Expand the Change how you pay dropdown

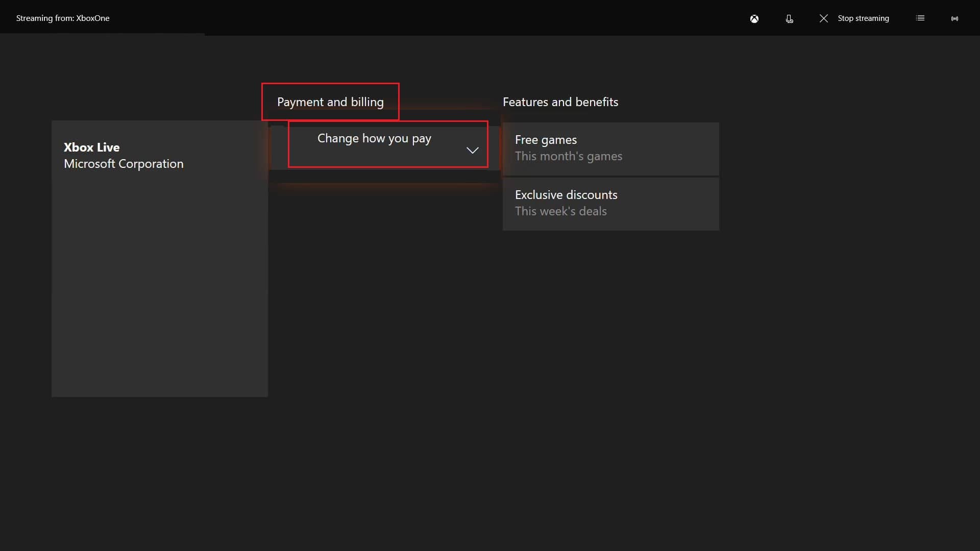[x=388, y=144]
